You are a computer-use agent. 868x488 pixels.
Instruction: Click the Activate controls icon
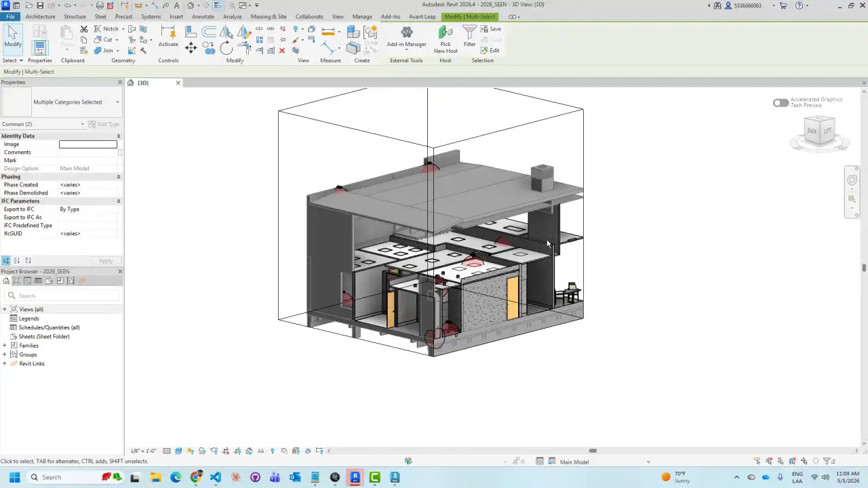(x=168, y=37)
